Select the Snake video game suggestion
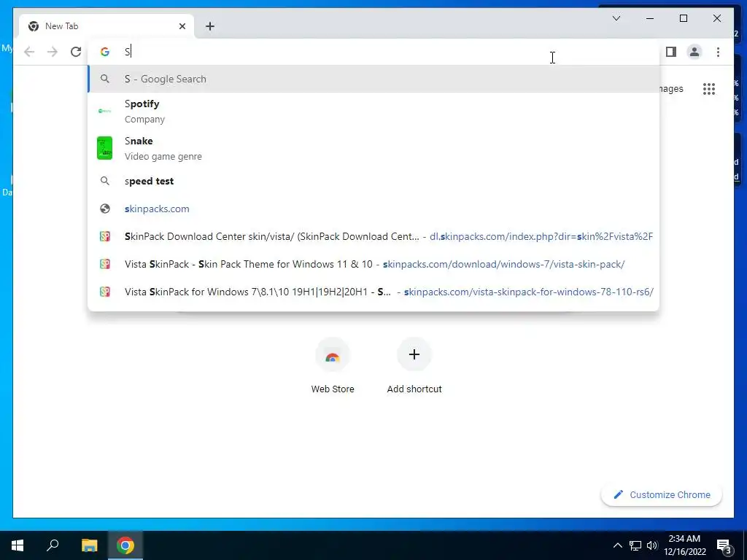The image size is (747, 560). 374,149
